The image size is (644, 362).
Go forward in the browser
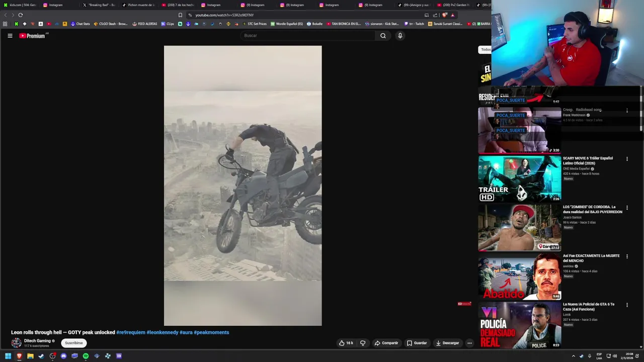click(x=13, y=15)
